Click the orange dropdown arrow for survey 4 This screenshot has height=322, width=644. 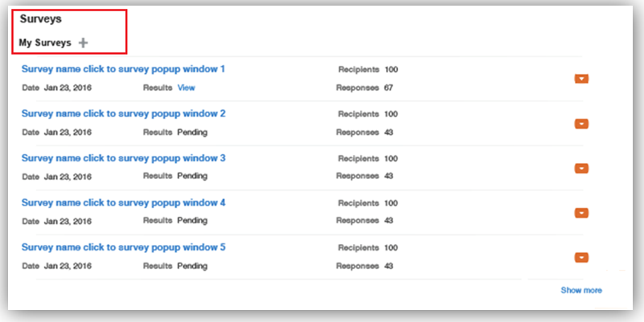tap(582, 213)
